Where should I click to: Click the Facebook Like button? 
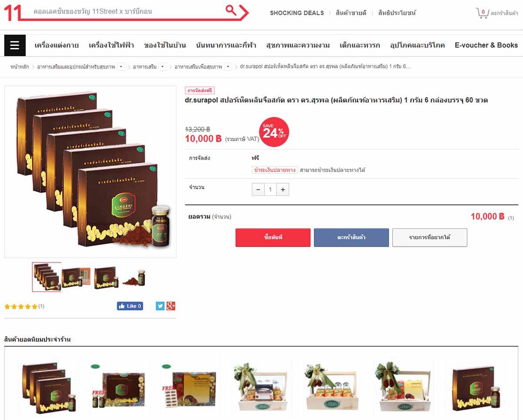point(130,306)
